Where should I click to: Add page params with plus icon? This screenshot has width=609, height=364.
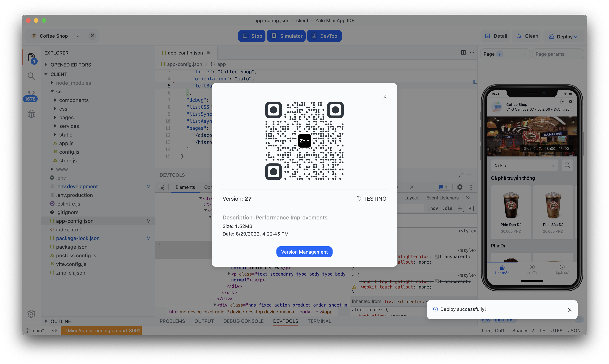coord(578,54)
